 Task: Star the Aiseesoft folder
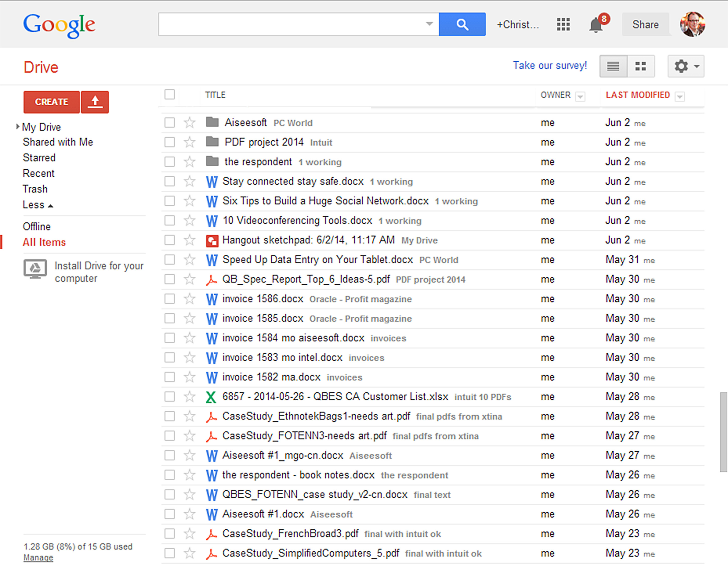pyautogui.click(x=189, y=123)
